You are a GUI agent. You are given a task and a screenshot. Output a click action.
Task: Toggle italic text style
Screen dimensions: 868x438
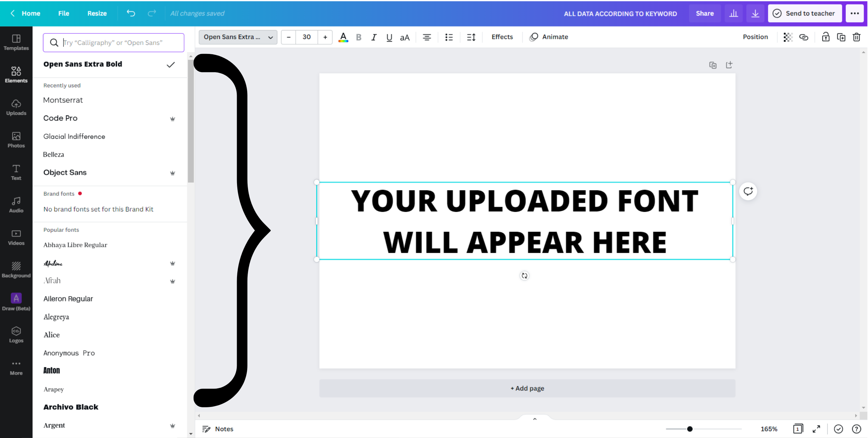point(374,37)
